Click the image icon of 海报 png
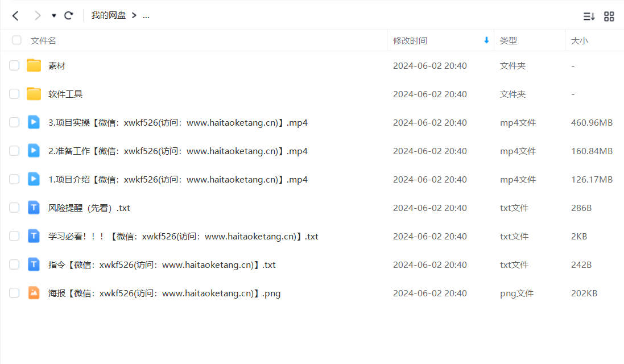 34,293
